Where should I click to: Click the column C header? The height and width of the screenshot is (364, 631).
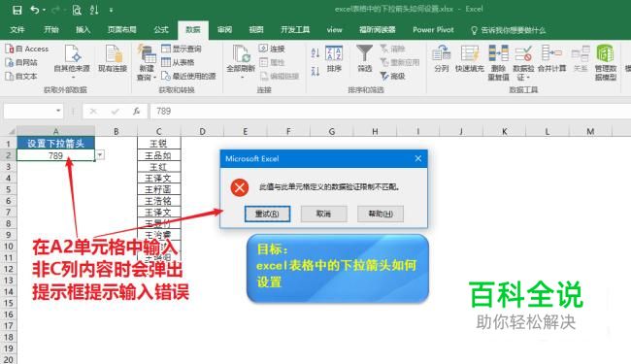158,131
